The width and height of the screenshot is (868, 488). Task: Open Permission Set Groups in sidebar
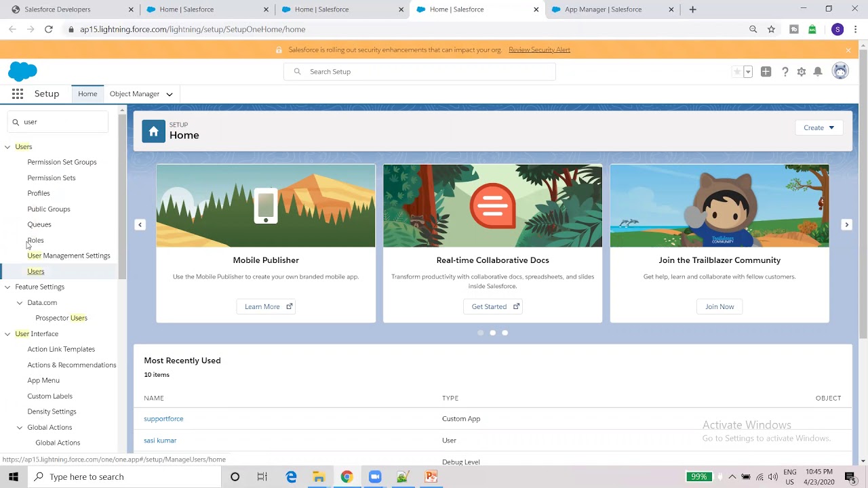point(62,162)
